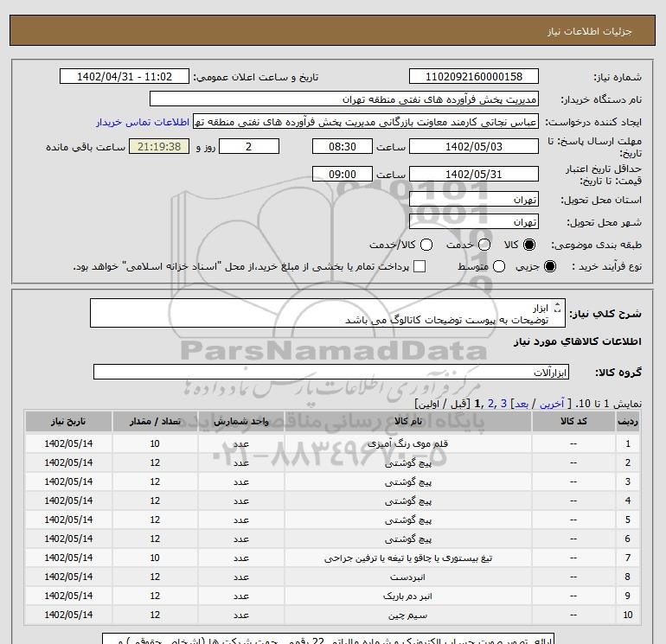666x644 pixels.
Task: Select the row قلم موی رنگ آمیزی
Action: (x=332, y=443)
